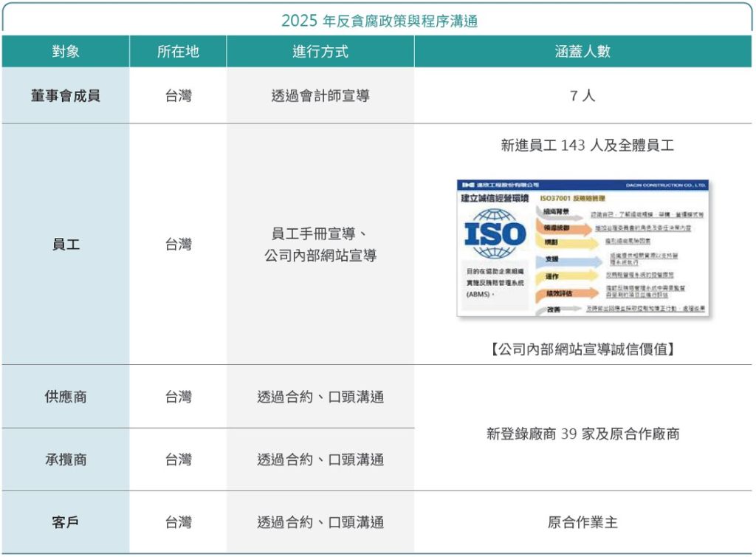
Task: Select the 涵蓋人數 column header
Action: pyautogui.click(x=583, y=52)
